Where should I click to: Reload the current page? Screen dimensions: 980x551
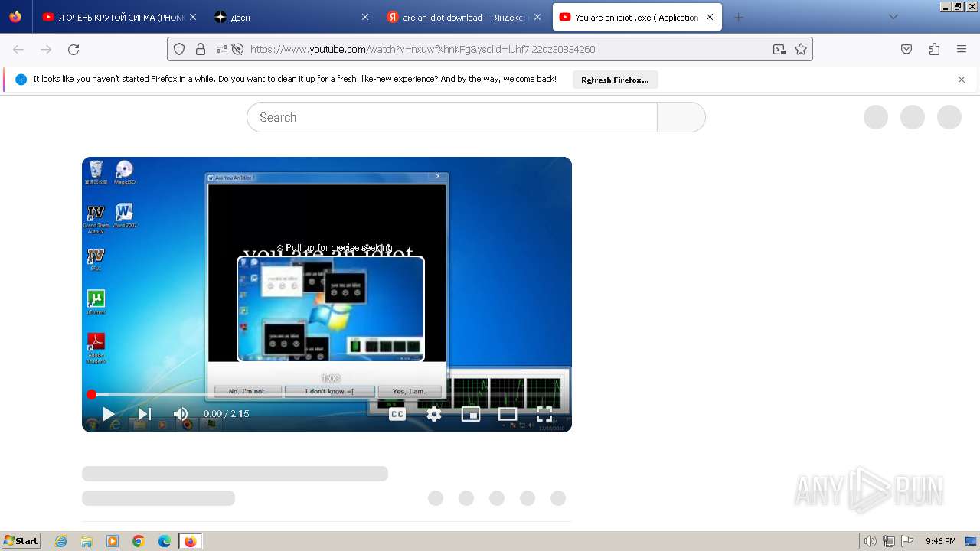click(73, 49)
